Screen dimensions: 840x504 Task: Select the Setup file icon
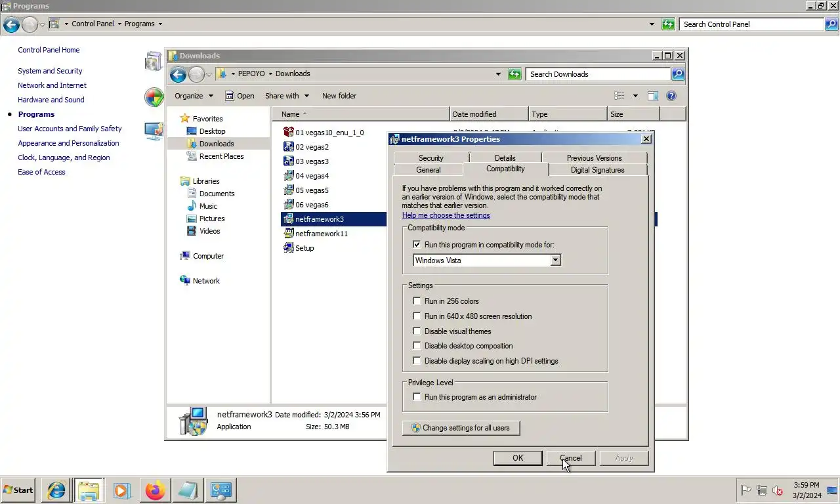pyautogui.click(x=288, y=247)
